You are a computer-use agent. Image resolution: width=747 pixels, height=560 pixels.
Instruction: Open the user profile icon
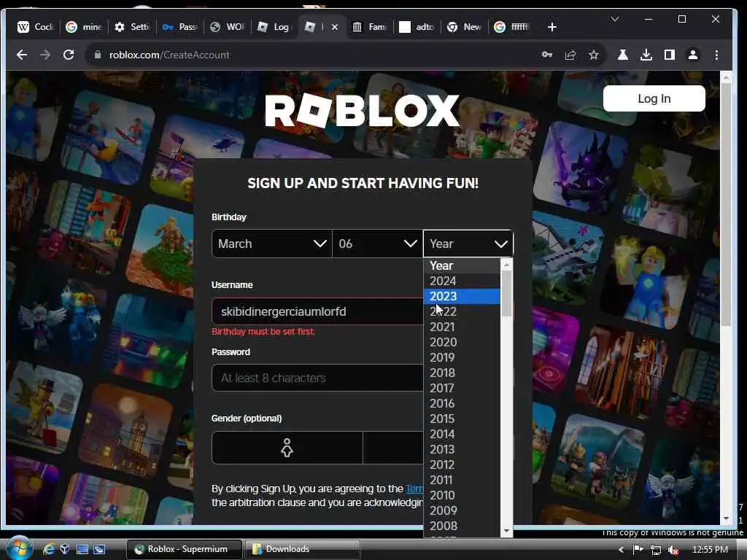point(693,55)
